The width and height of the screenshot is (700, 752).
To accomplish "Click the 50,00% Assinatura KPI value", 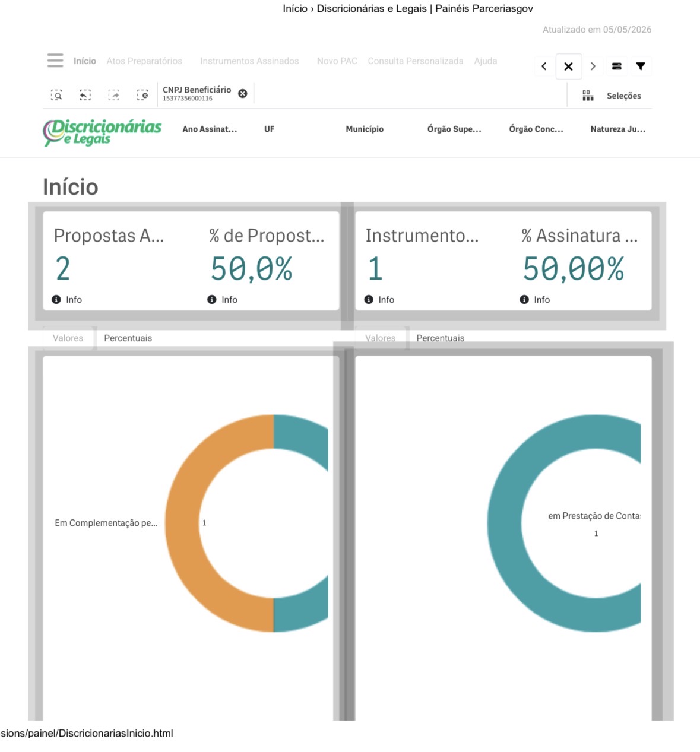I will 574,269.
